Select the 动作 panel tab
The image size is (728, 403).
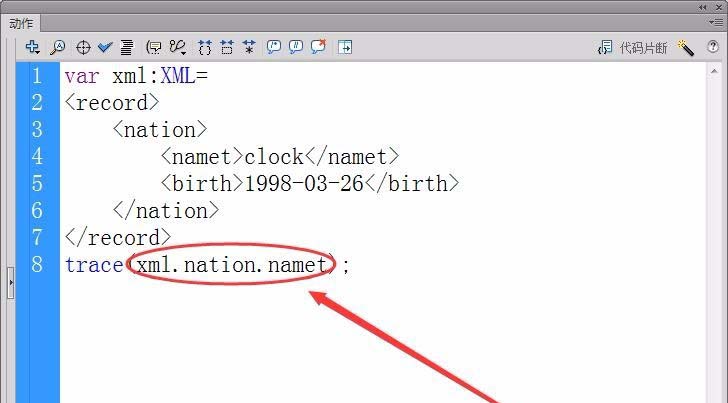(21, 23)
